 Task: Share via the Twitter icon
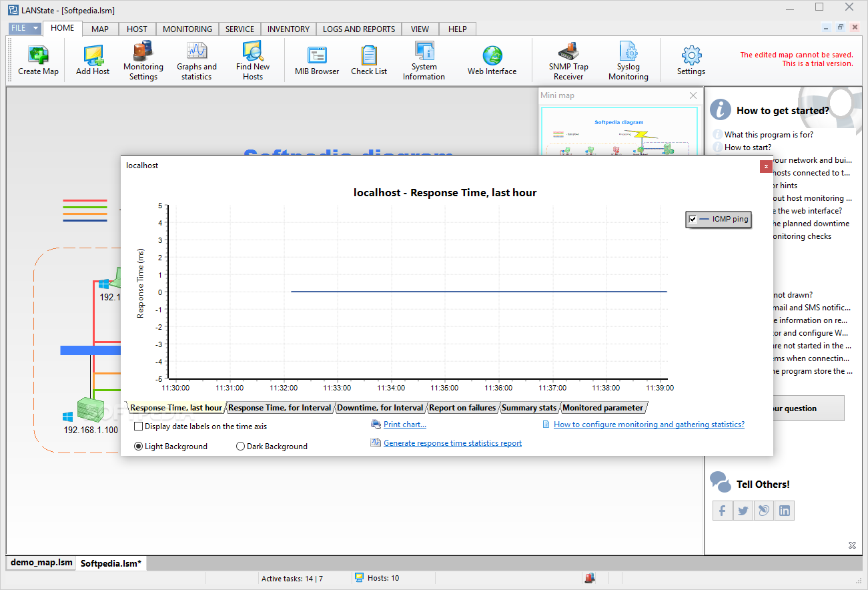tap(743, 511)
